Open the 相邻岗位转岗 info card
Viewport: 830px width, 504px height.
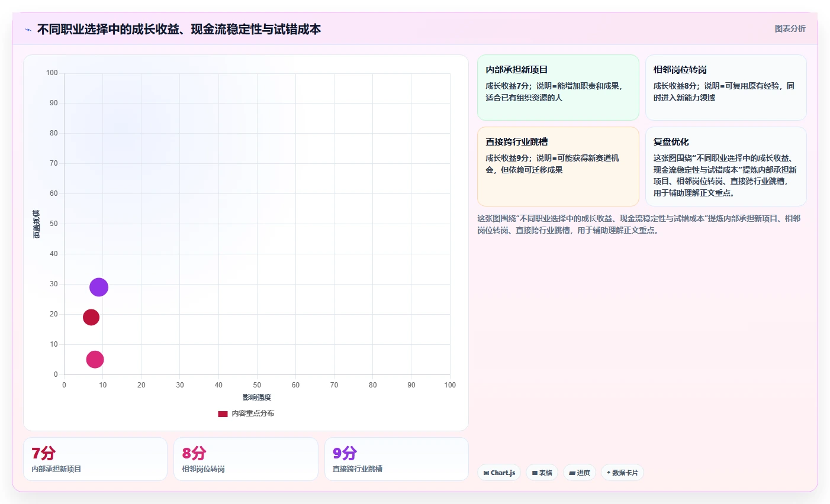tap(726, 88)
